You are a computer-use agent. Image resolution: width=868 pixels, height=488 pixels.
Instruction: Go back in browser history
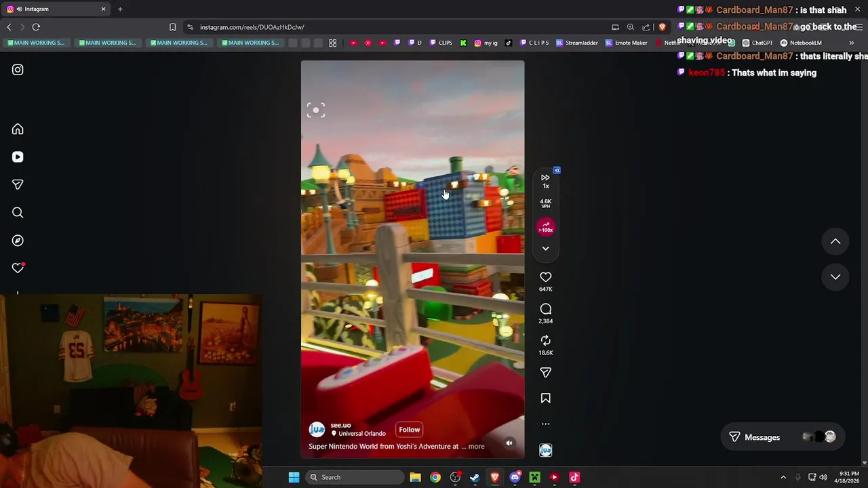pyautogui.click(x=9, y=27)
